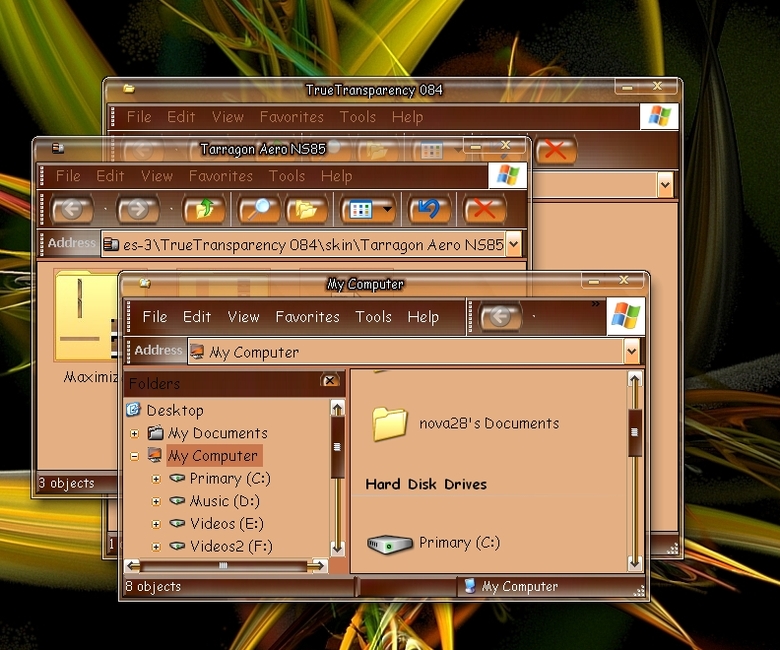This screenshot has width=780, height=650.
Task: Open address dropdown in Tarragon Aero window
Action: tap(513, 244)
